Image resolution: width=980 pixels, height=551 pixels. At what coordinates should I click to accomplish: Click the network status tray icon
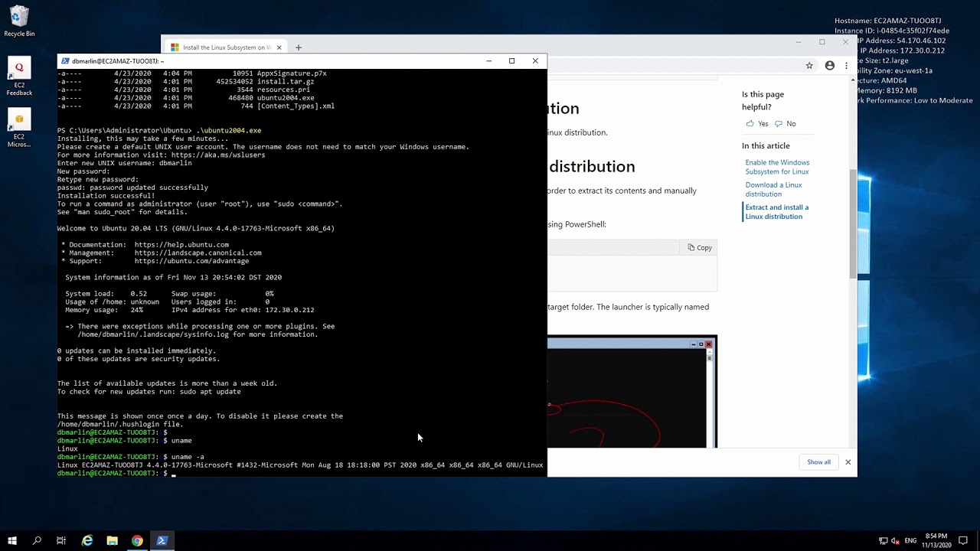point(883,541)
